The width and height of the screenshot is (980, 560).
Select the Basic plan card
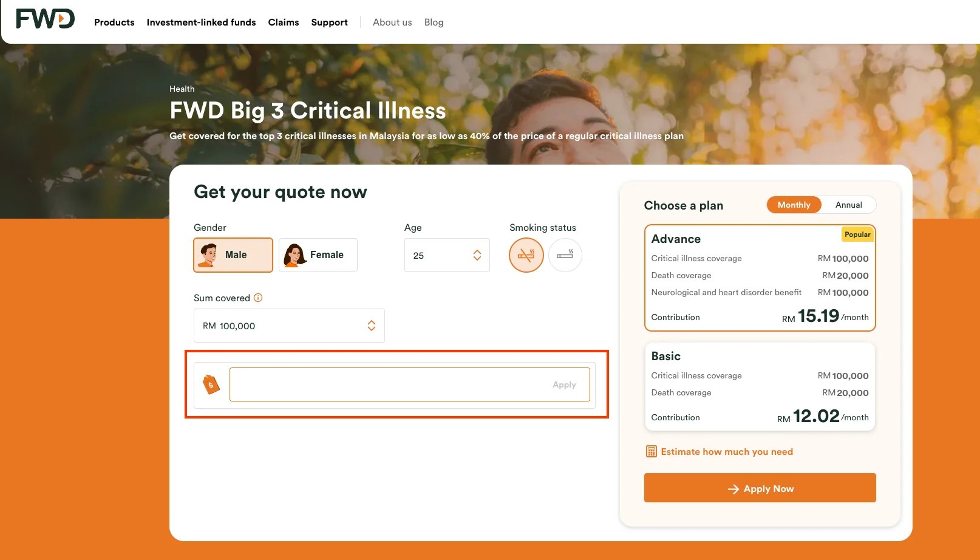pyautogui.click(x=760, y=387)
